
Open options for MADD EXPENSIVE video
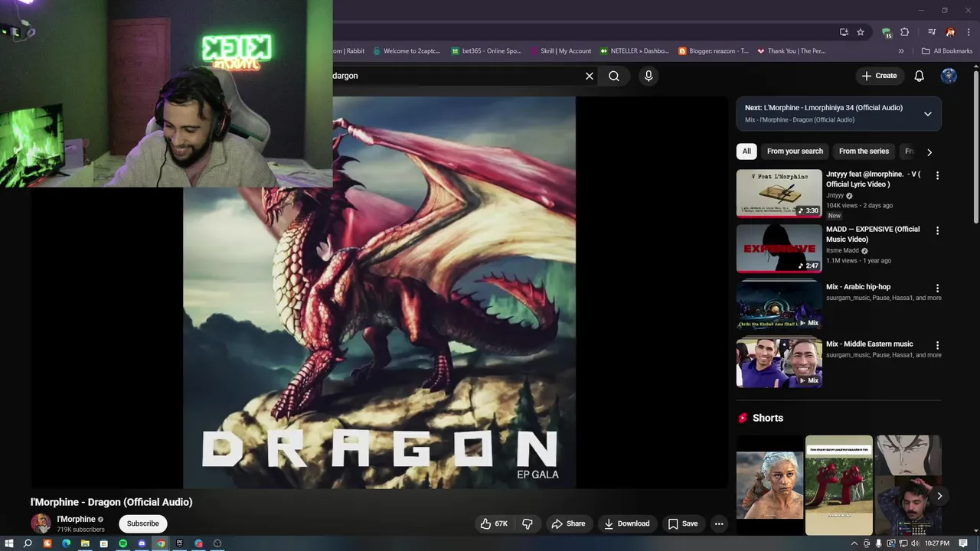coord(937,230)
